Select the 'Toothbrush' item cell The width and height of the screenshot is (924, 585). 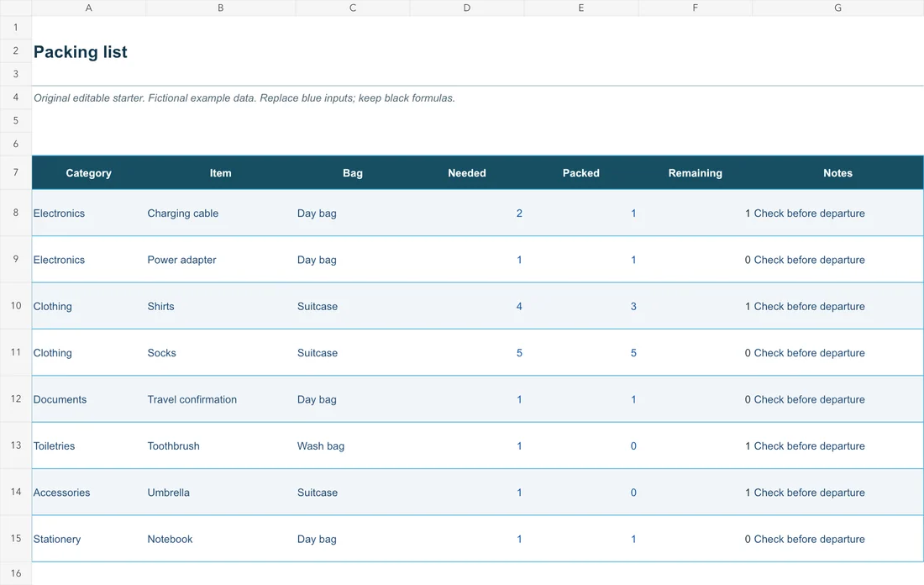[220, 445]
